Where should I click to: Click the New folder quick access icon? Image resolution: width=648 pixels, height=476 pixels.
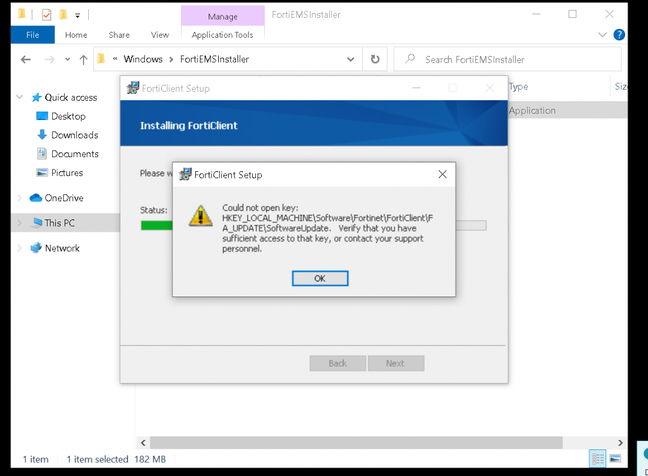(63, 15)
